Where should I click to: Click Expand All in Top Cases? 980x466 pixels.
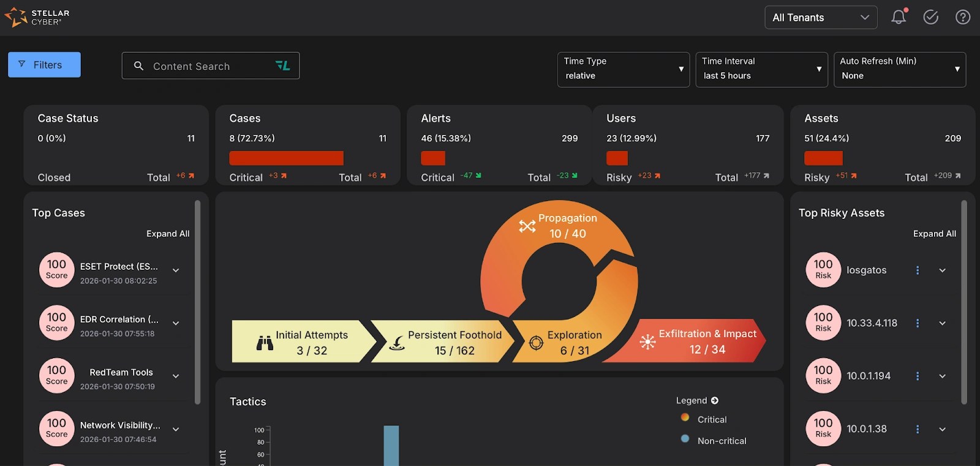click(168, 234)
